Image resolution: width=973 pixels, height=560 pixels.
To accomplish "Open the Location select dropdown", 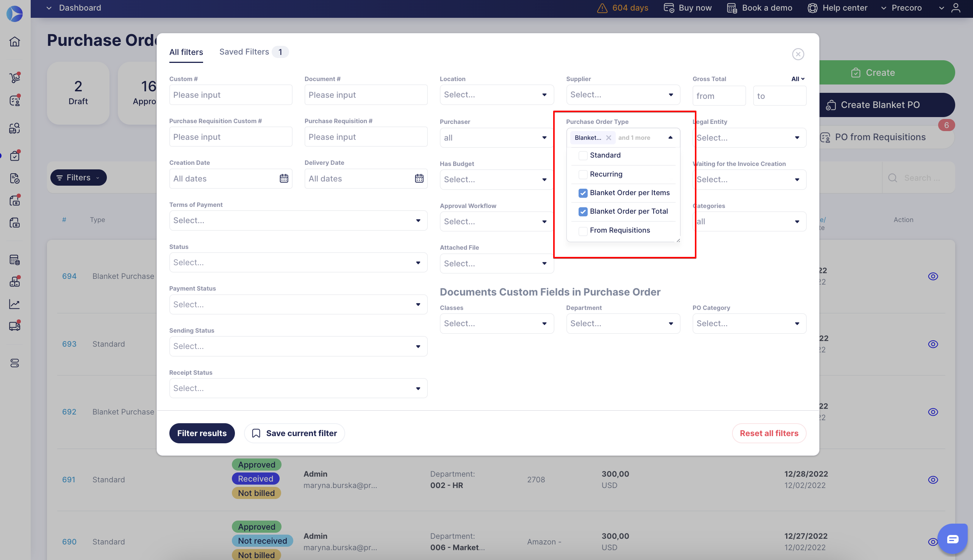I will click(496, 94).
